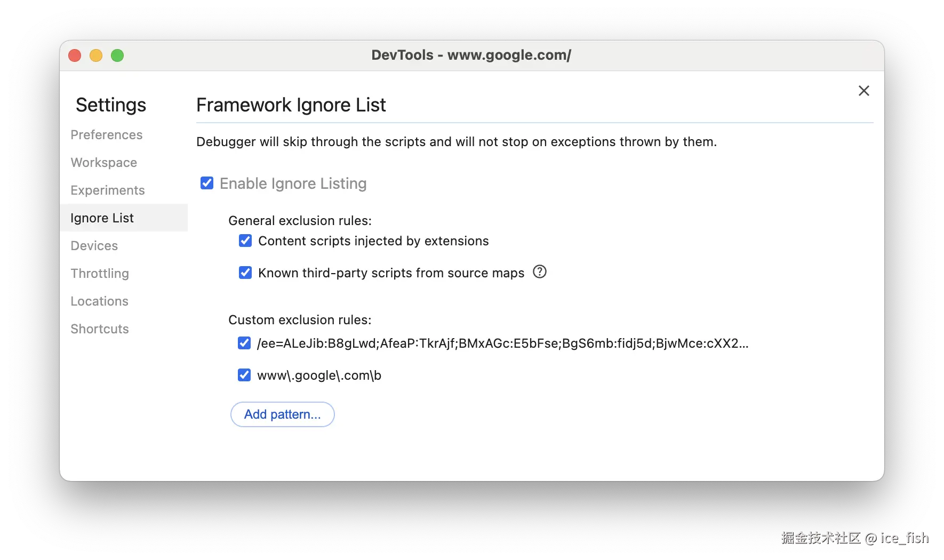This screenshot has height=560, width=944.
Task: Go to the Devices settings tab
Action: [94, 246]
